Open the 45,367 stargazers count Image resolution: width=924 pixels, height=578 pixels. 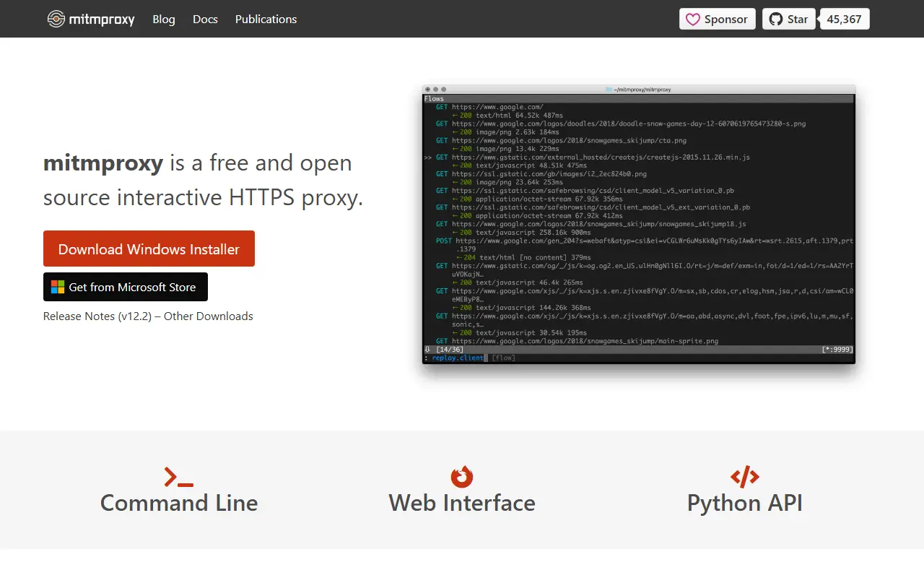click(x=845, y=19)
